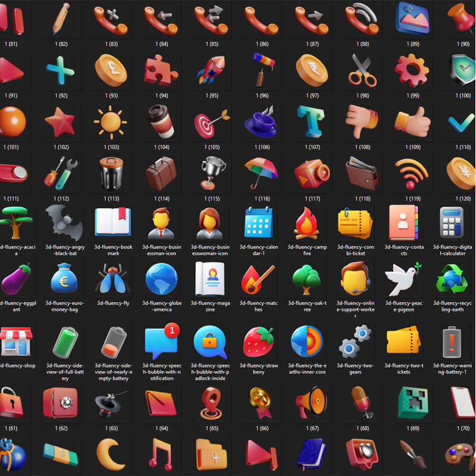The image size is (476, 476).
Task: Select the 3d-fluency-matches file
Action: tap(258, 279)
